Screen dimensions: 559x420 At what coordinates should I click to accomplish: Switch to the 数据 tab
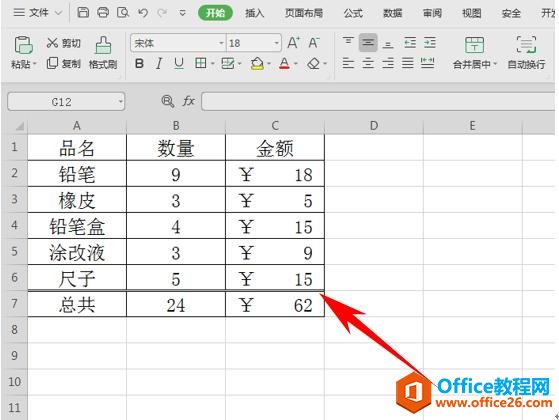pyautogui.click(x=393, y=13)
